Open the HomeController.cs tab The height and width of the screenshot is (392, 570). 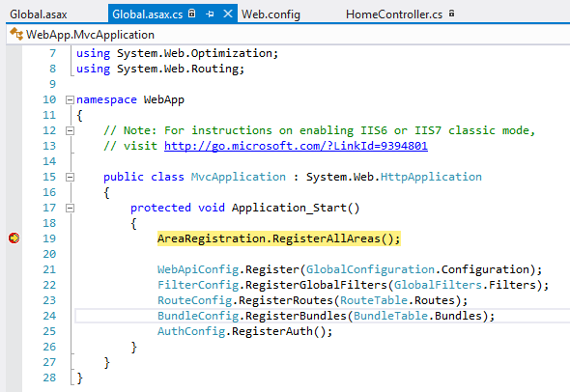tap(394, 14)
